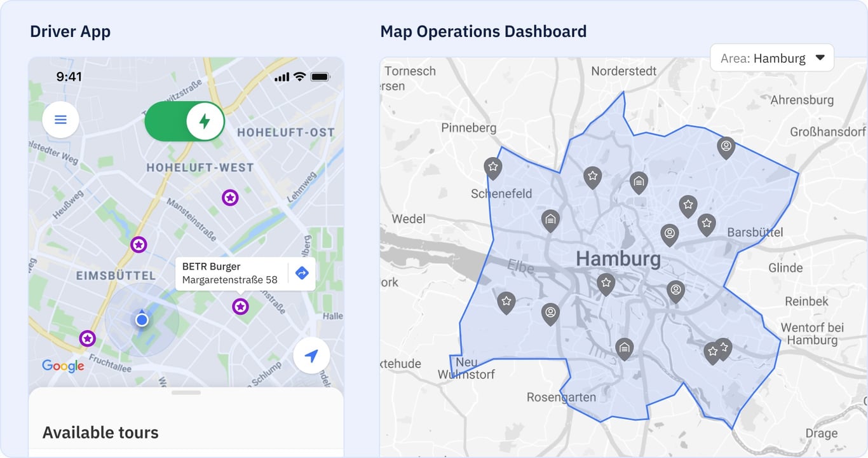The height and width of the screenshot is (458, 868).
Task: Click star pin just above Schenefeld label
Action: [x=492, y=169]
